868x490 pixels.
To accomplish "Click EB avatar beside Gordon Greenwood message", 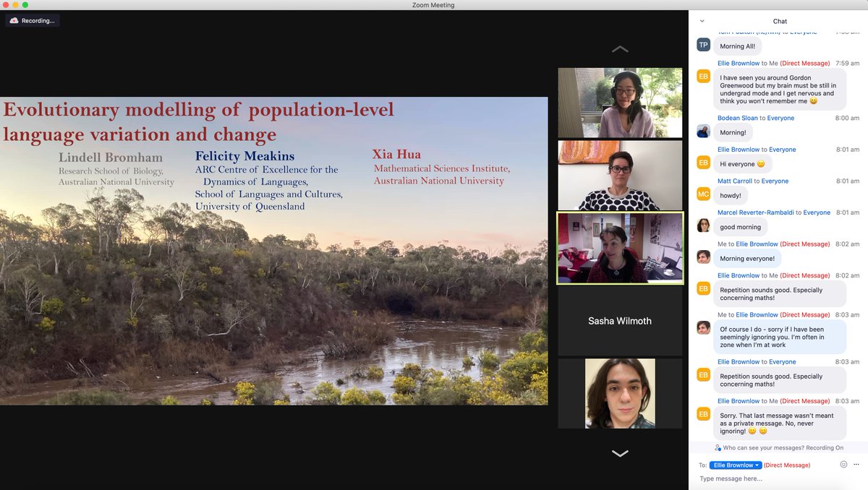I will tap(703, 77).
